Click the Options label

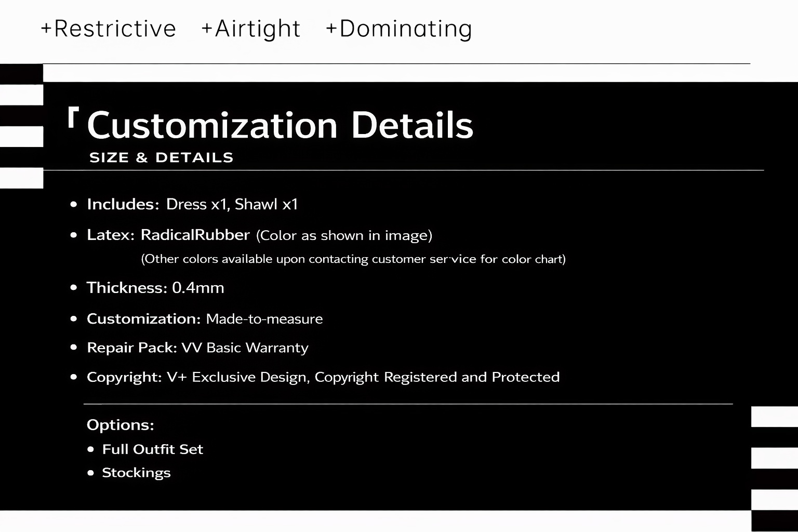[120, 425]
